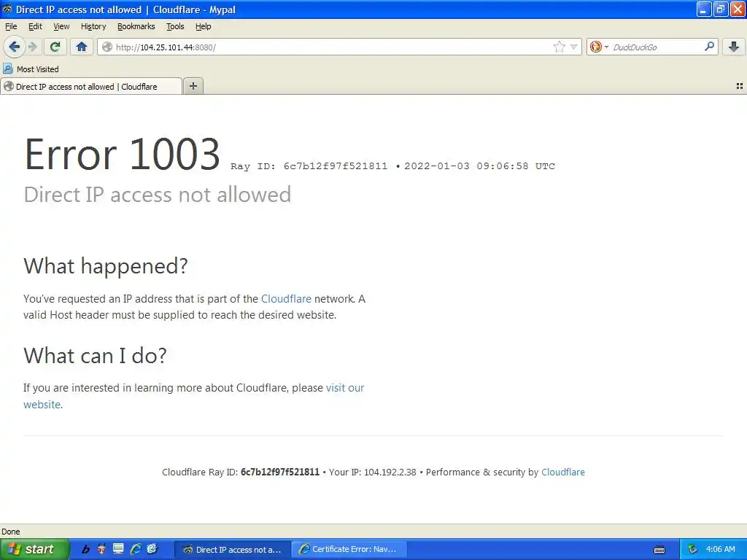Open the Cloudflare link in page footer
The height and width of the screenshot is (560, 747).
(562, 472)
